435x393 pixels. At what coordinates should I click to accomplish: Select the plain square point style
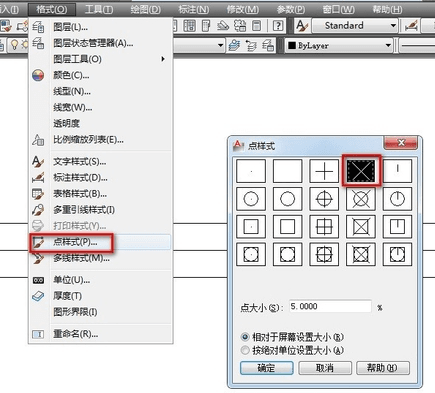[x=288, y=227]
